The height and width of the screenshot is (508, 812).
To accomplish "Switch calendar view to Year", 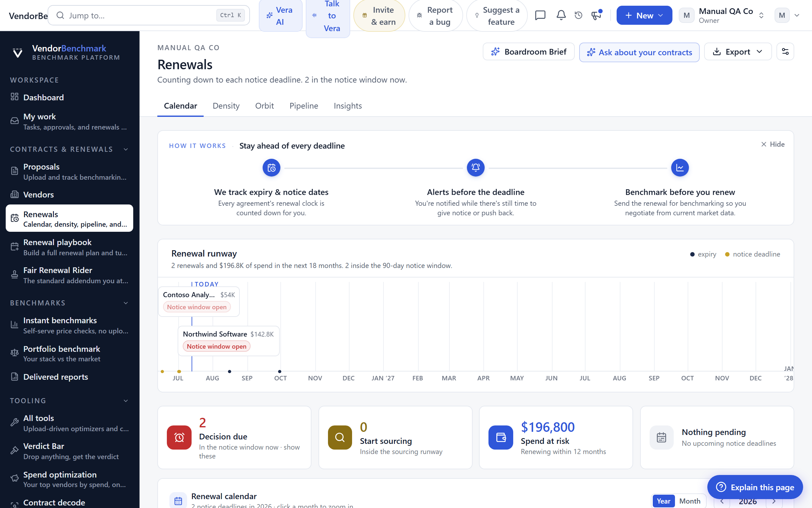I will [x=663, y=501].
